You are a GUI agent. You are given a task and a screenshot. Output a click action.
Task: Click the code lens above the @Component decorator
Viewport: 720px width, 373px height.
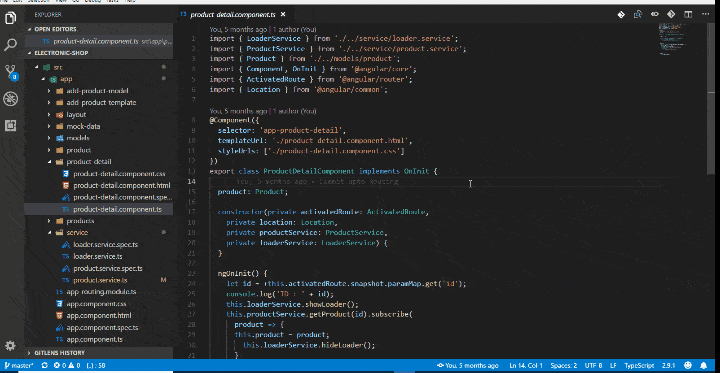pyautogui.click(x=263, y=111)
